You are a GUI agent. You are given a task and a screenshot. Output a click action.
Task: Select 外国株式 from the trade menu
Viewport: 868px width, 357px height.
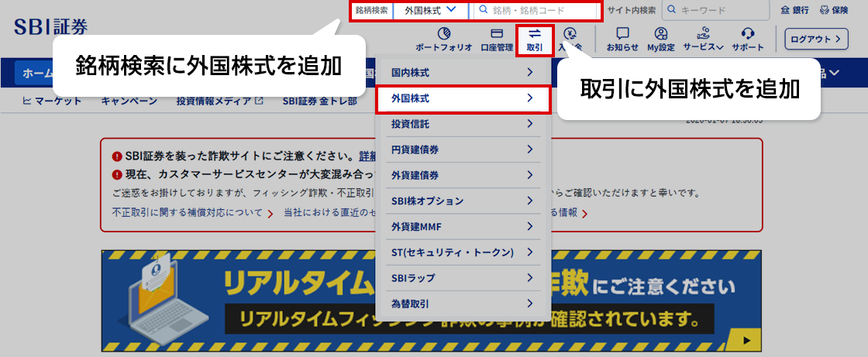click(x=463, y=98)
